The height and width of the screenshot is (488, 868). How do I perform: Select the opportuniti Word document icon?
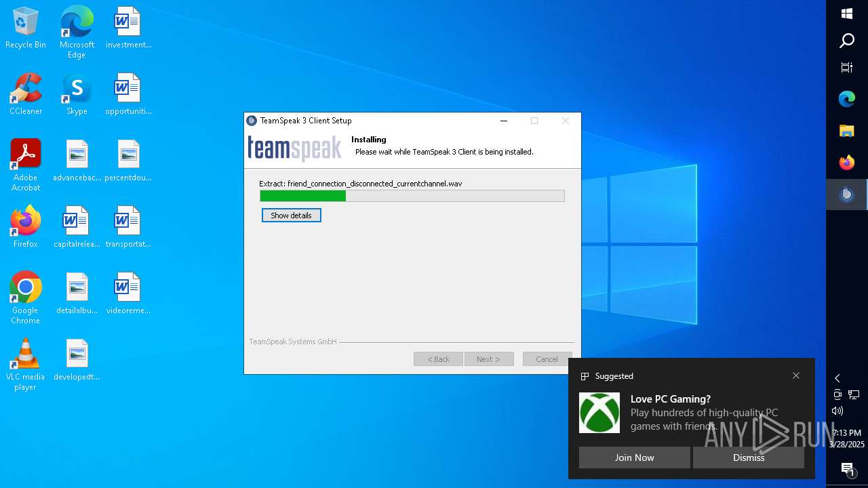click(128, 95)
